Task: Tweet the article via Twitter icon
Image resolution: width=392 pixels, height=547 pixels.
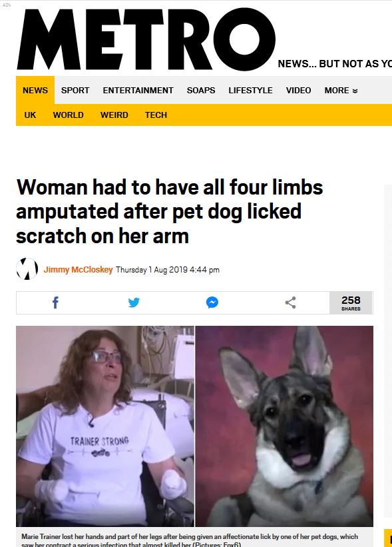Action: 134,302
